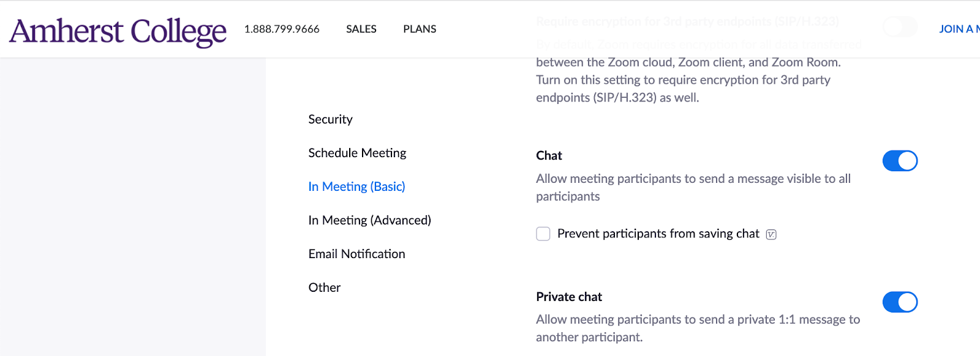Viewport: 980px width, 356px height.
Task: Click the Amherst College logo
Action: pyautogui.click(x=118, y=31)
